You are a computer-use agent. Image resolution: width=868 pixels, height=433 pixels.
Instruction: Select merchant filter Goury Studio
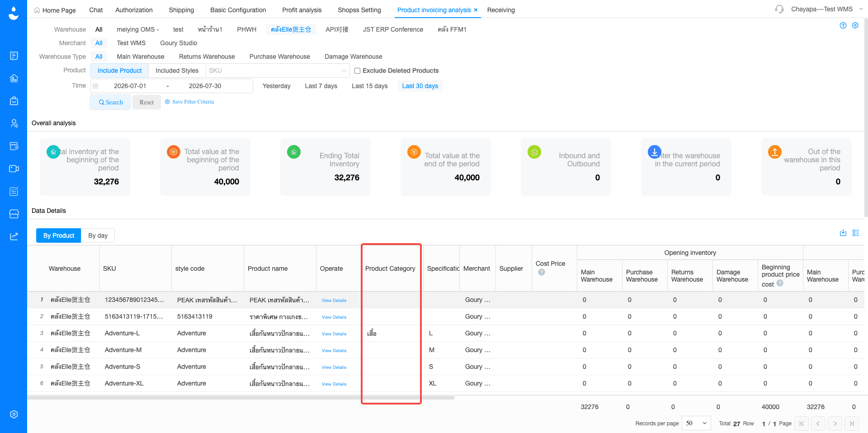(x=179, y=43)
